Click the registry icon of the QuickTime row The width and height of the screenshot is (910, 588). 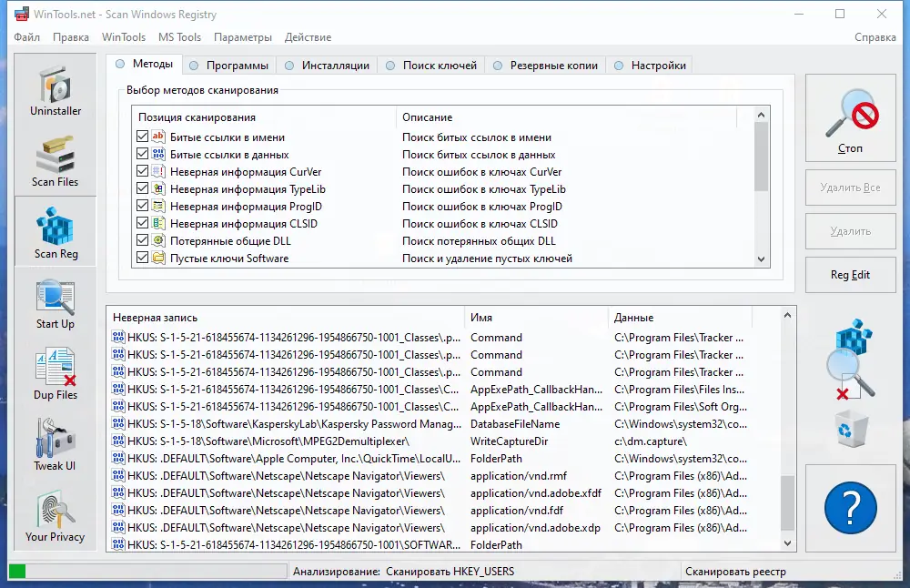click(118, 459)
